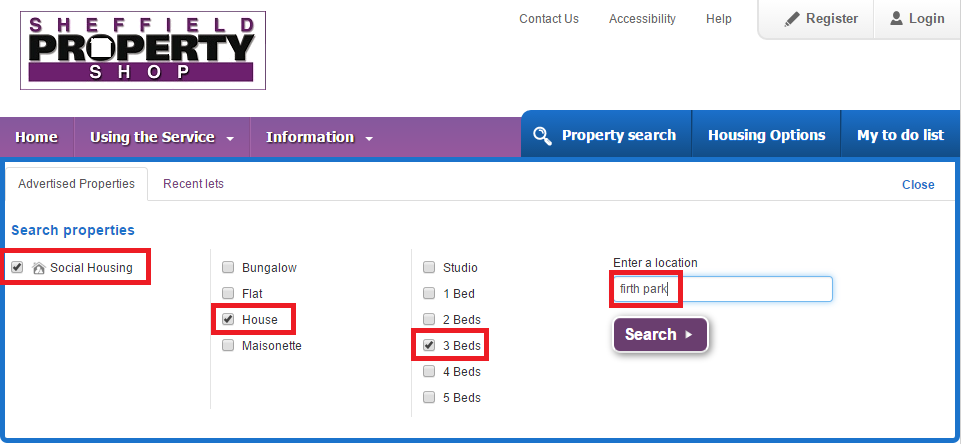Tick the Bungalow checkbox
961x444 pixels.
click(228, 267)
